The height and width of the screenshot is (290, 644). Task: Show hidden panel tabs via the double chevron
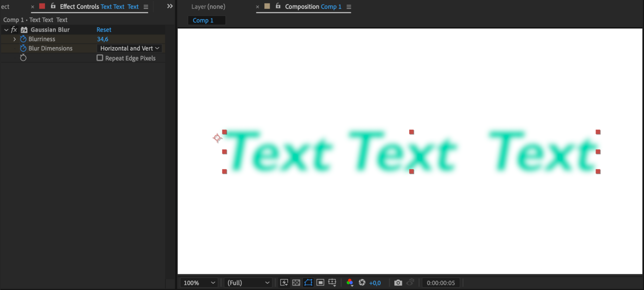tap(170, 6)
